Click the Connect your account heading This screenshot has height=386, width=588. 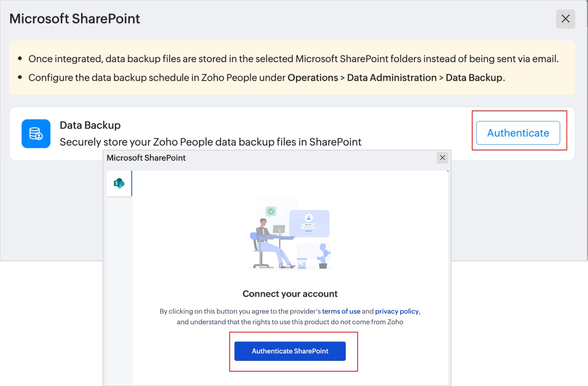pyautogui.click(x=290, y=294)
